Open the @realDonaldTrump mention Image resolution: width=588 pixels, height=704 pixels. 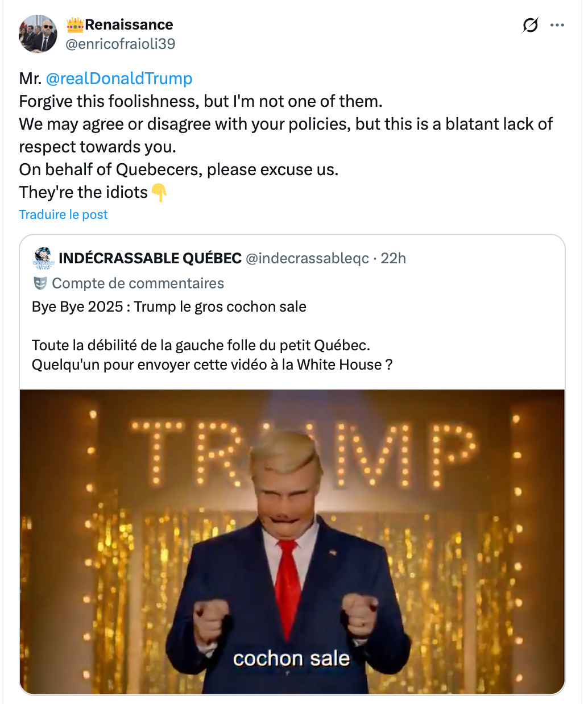pos(119,78)
